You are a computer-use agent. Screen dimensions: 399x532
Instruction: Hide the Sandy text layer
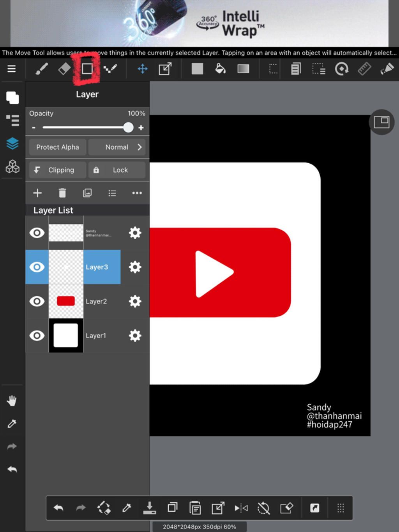tap(37, 233)
